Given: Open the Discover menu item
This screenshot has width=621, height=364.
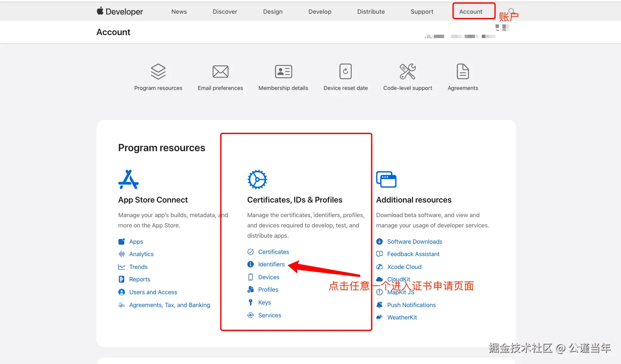Looking at the screenshot, I should click(225, 12).
